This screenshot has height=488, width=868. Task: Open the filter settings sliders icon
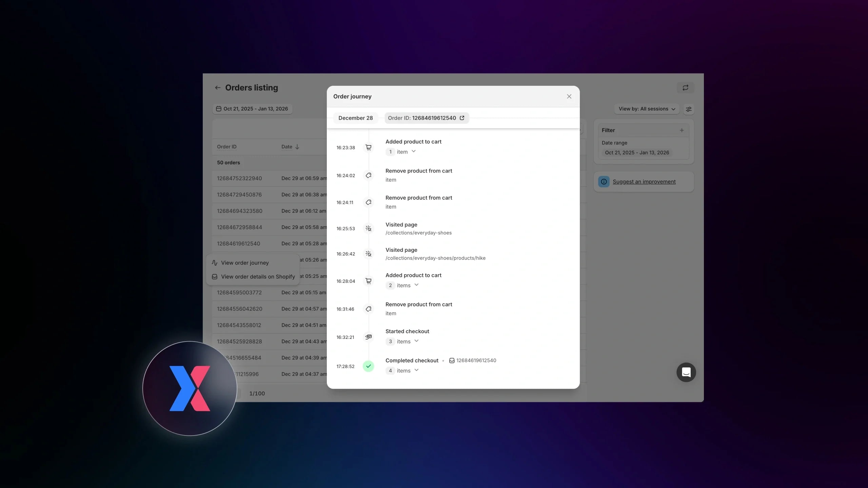(689, 109)
